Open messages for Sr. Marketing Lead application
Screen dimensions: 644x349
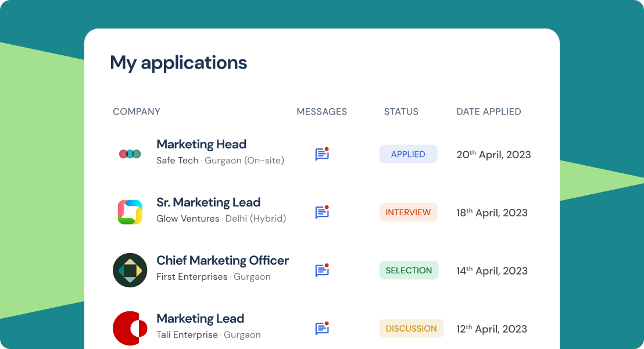click(x=322, y=212)
